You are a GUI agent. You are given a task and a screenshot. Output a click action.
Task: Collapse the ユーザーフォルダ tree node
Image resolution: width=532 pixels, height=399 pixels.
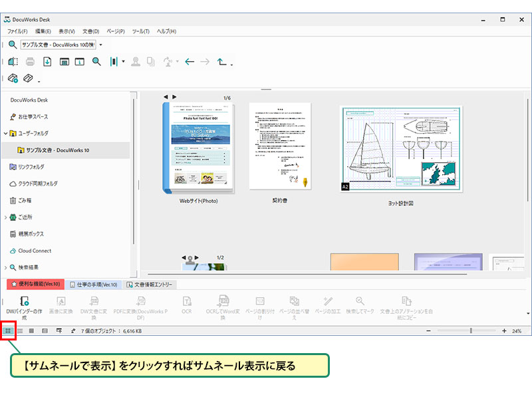[5, 134]
